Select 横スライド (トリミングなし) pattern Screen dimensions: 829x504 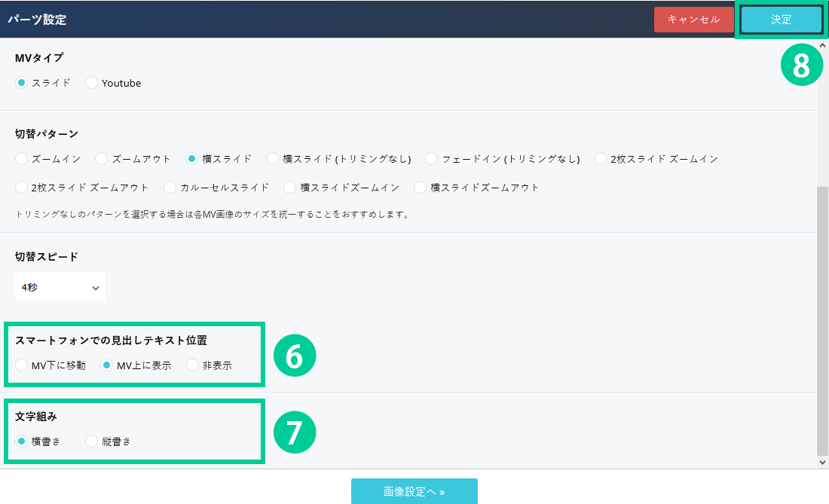pos(273,159)
